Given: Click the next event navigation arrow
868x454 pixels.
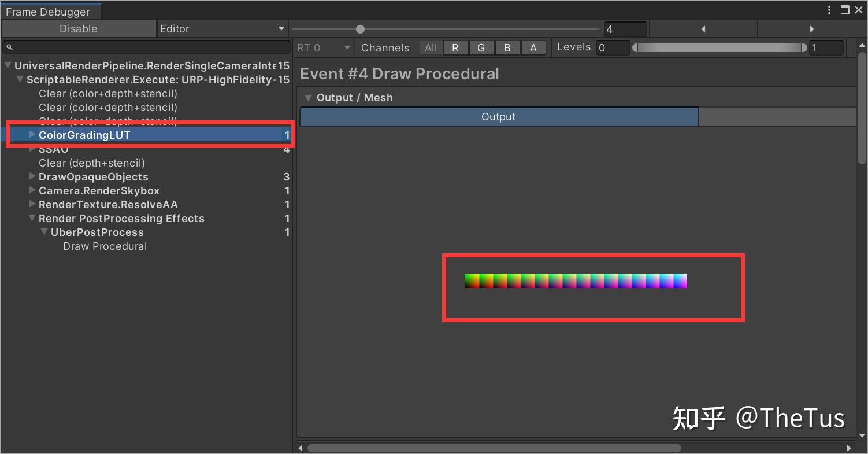Looking at the screenshot, I should [812, 28].
